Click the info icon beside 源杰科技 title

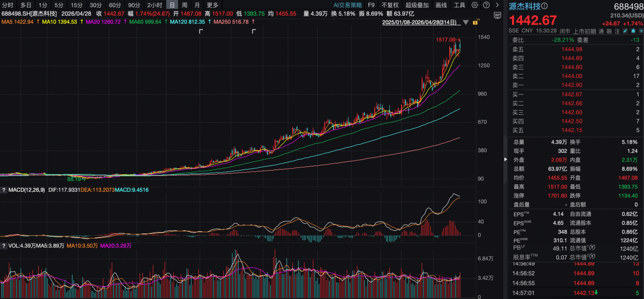545,6
